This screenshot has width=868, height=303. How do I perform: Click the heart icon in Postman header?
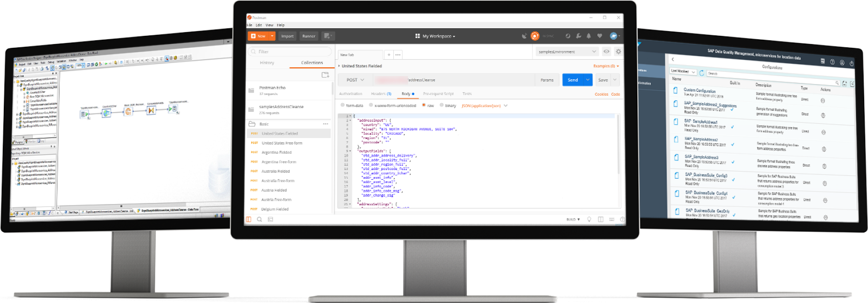tap(600, 36)
